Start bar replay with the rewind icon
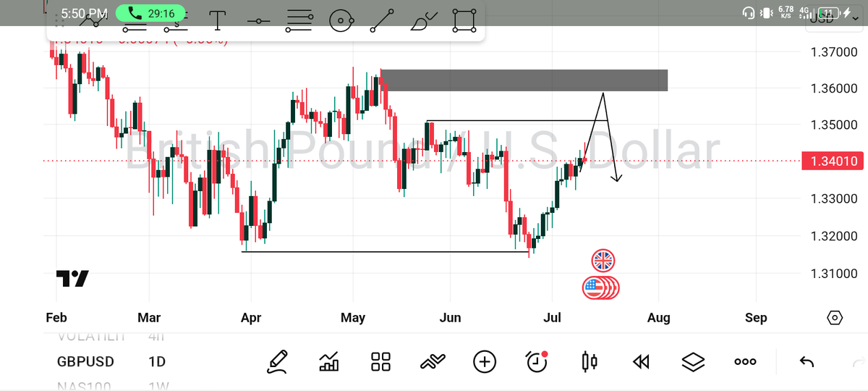Image resolution: width=868 pixels, height=391 pixels. [x=641, y=361]
